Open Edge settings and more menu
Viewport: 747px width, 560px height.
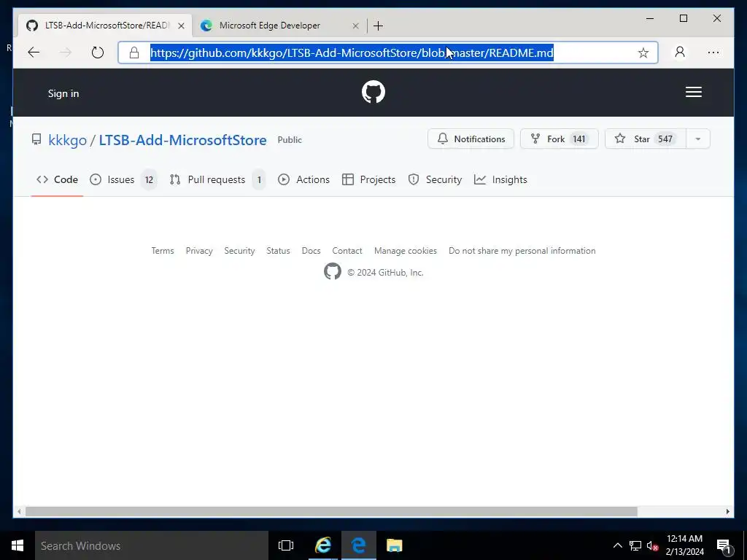[713, 52]
